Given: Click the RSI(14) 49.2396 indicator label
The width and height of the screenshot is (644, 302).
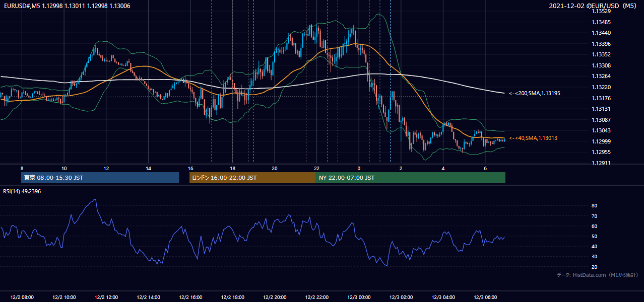Looking at the screenshot, I should [x=22, y=191].
